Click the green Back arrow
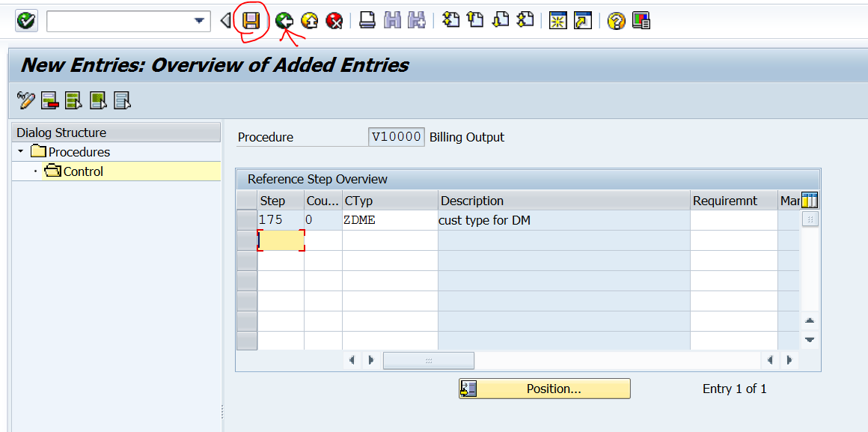 (284, 20)
